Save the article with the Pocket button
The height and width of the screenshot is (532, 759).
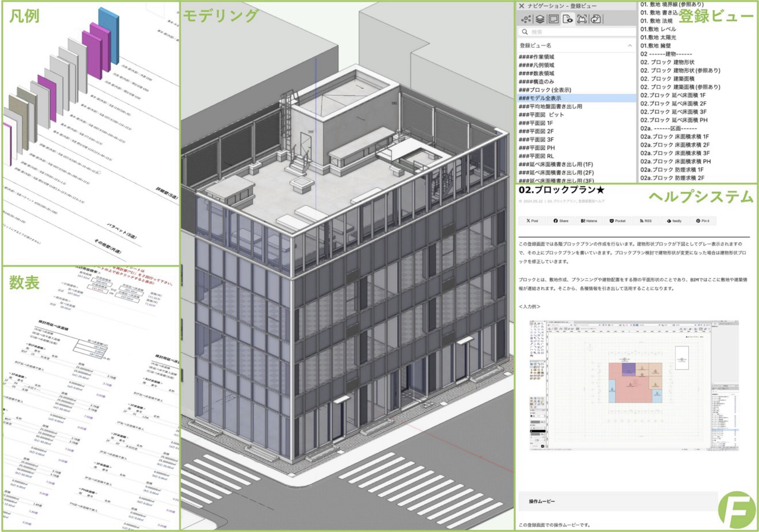tap(618, 221)
